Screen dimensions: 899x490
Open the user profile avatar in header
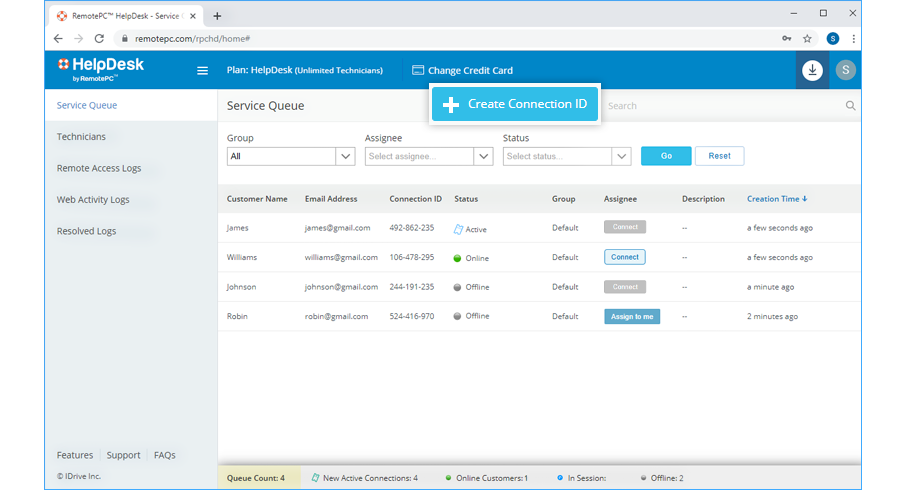[846, 70]
